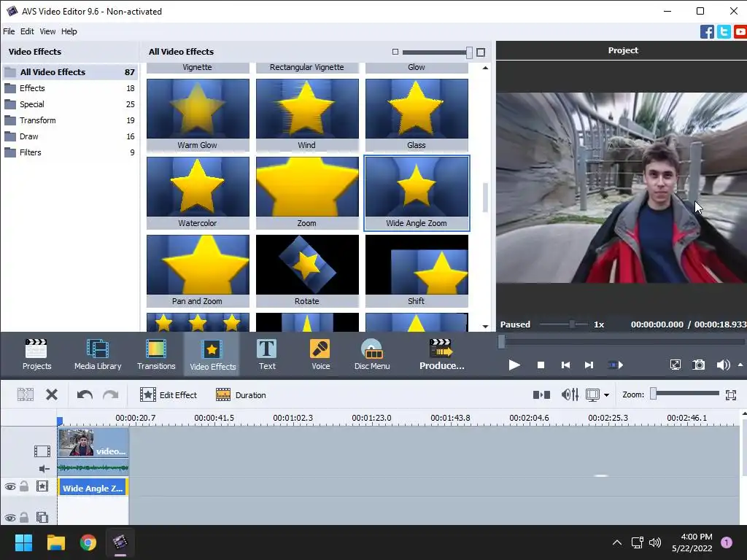Click the Edit Effect button

click(169, 394)
